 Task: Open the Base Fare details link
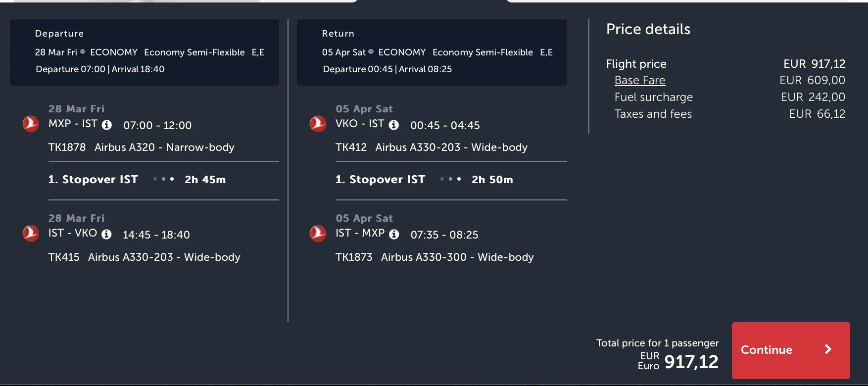pyautogui.click(x=639, y=80)
